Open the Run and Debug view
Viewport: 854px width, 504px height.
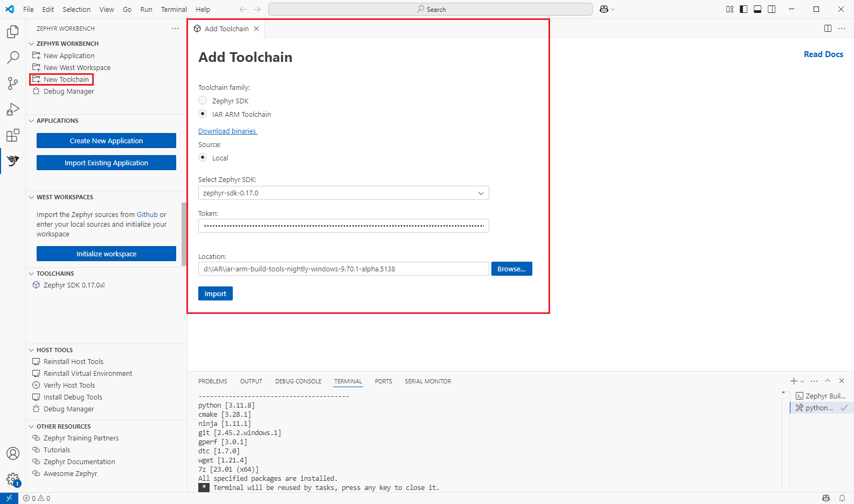(13, 109)
